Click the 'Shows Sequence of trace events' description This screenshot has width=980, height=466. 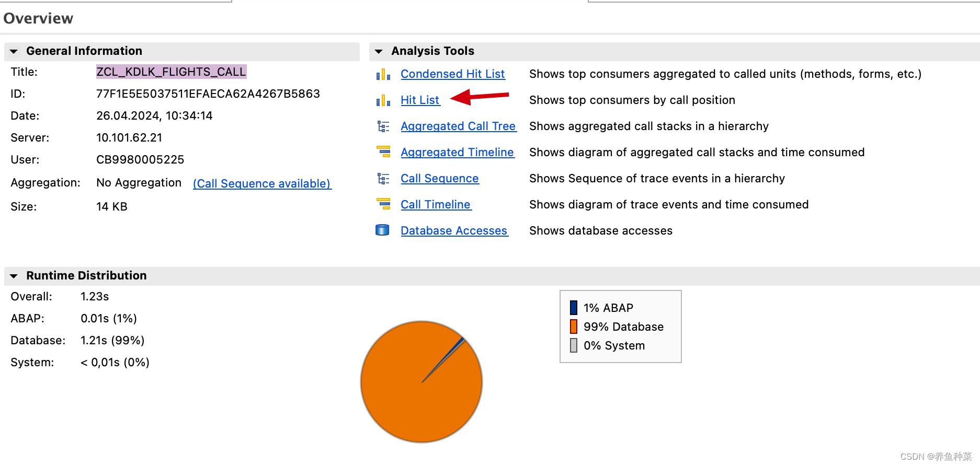pos(657,179)
